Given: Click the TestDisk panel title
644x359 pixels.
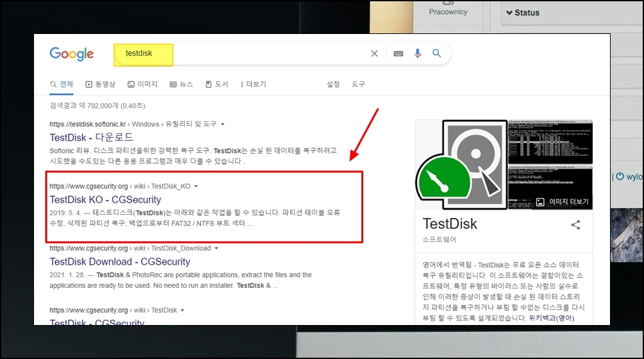Looking at the screenshot, I should pyautogui.click(x=450, y=224).
